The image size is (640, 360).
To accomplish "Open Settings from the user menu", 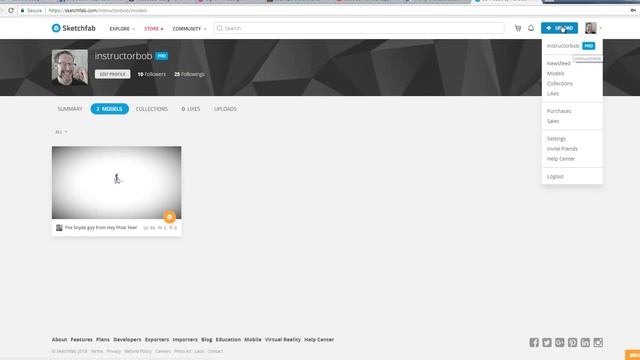I will [556, 139].
